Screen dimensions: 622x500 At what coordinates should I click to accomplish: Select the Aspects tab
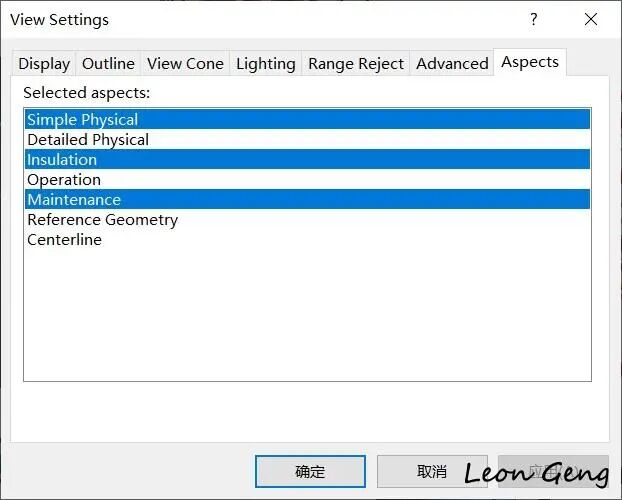(x=530, y=62)
